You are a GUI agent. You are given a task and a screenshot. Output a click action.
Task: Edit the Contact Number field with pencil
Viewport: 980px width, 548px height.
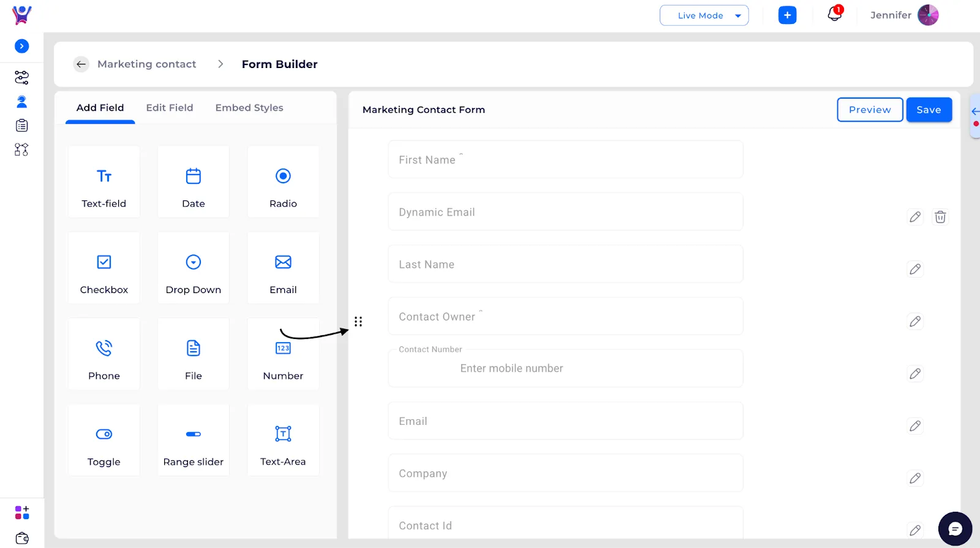click(915, 374)
